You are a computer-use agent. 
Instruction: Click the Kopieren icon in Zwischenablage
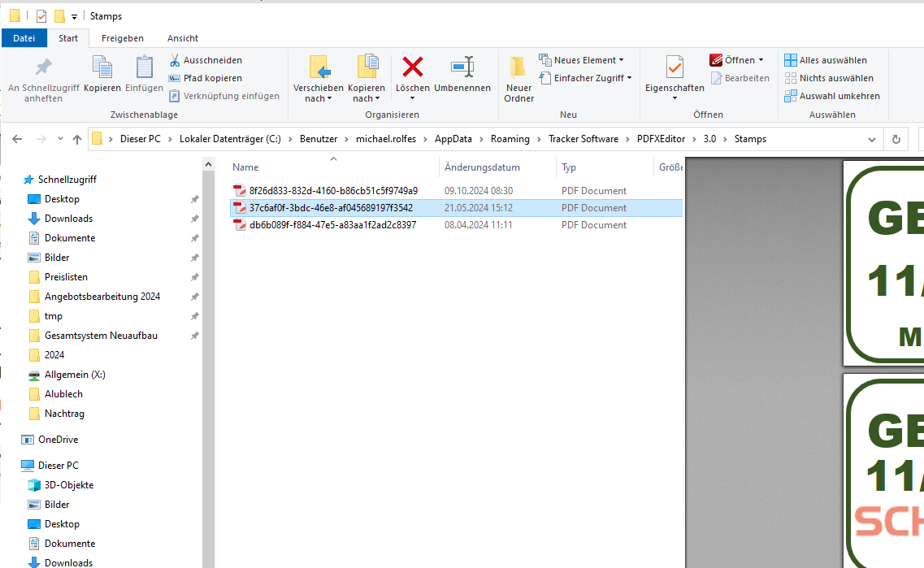pos(102,67)
